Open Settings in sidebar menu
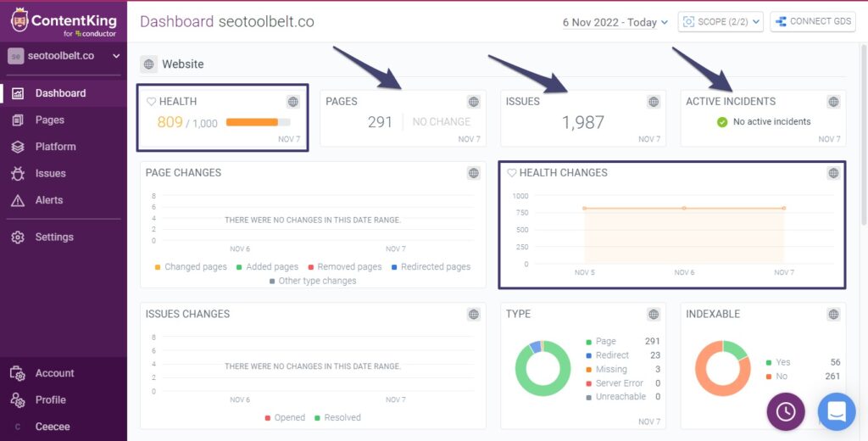Viewport: 868px width, 441px height. click(64, 237)
